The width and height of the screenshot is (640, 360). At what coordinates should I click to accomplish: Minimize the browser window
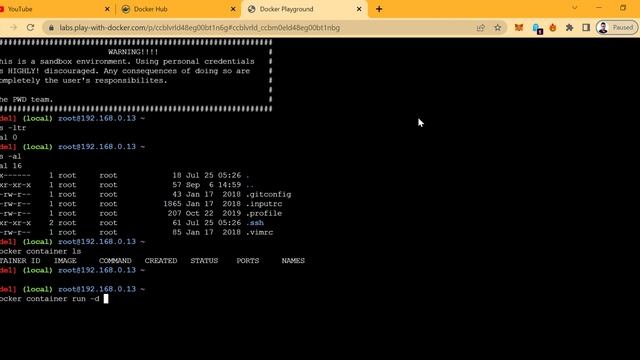599,8
